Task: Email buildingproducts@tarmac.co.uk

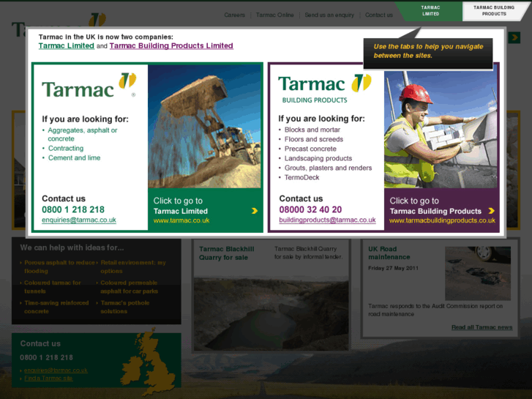Action: tap(327, 220)
